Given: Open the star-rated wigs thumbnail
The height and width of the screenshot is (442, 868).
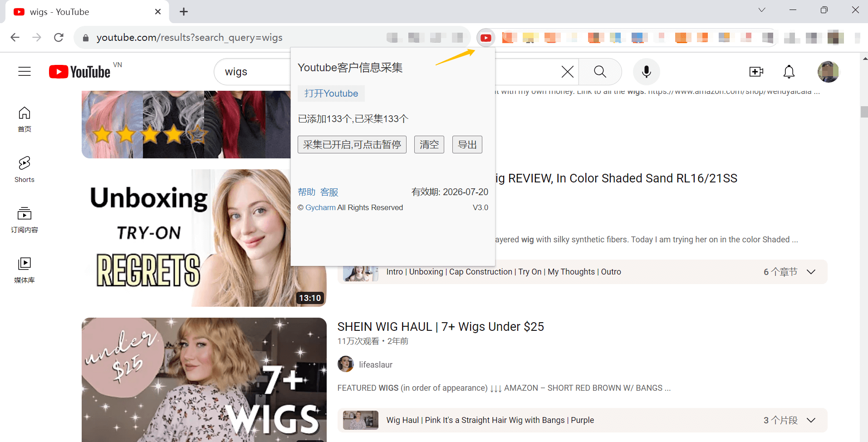Looking at the screenshot, I should click(186, 124).
